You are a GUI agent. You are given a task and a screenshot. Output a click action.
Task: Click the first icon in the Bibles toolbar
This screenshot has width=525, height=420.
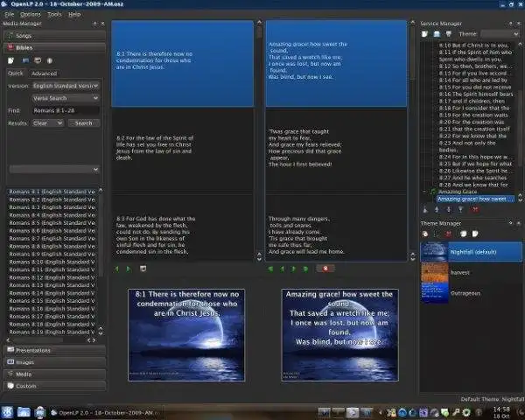point(11,60)
